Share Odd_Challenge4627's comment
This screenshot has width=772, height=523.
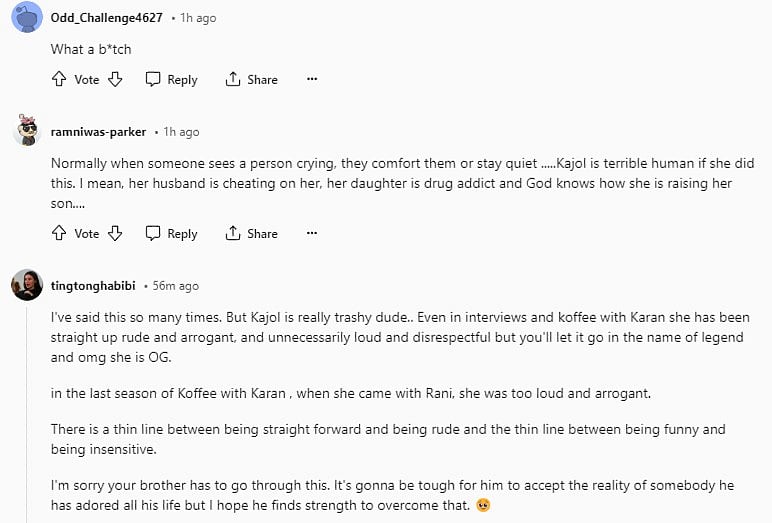(x=252, y=79)
